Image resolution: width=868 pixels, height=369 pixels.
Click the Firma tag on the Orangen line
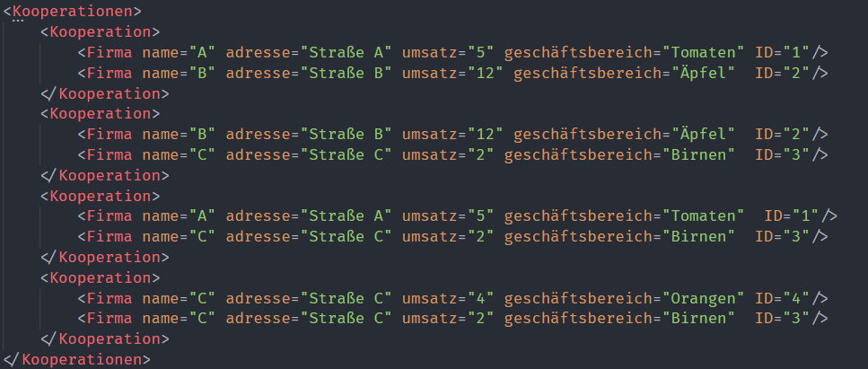point(110,298)
